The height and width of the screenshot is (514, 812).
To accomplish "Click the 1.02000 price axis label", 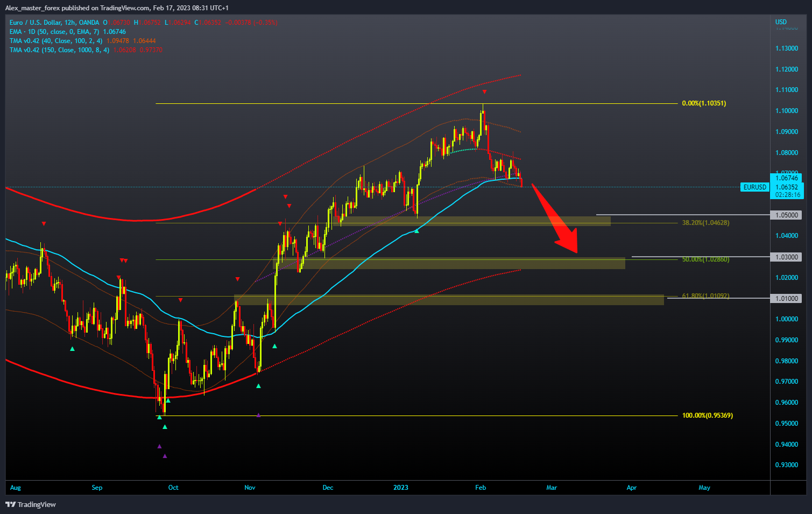I will [x=786, y=278].
